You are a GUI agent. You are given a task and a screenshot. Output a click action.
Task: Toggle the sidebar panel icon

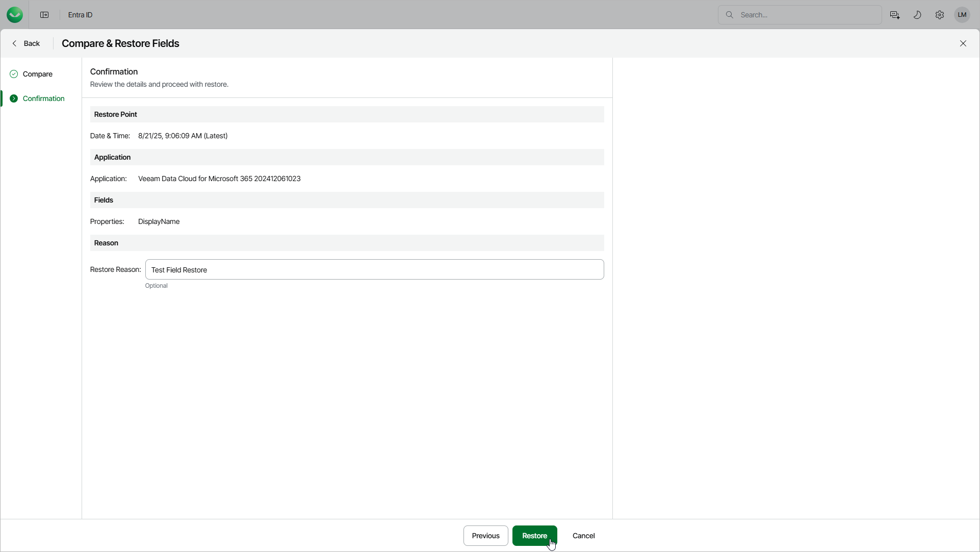44,15
